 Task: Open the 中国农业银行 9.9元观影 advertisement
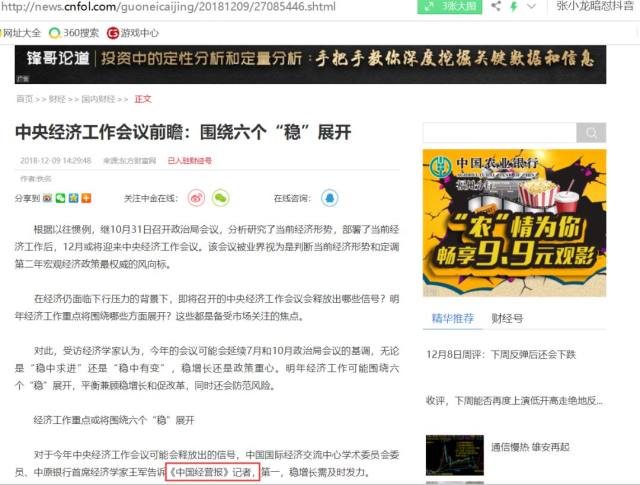pos(514,223)
